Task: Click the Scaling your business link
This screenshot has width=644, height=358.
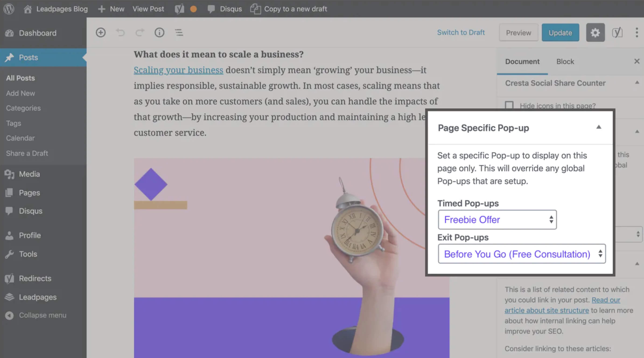Action: (x=178, y=70)
